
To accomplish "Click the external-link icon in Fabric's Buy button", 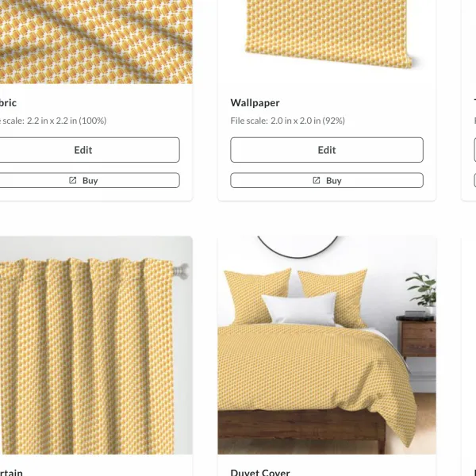I will 72,180.
